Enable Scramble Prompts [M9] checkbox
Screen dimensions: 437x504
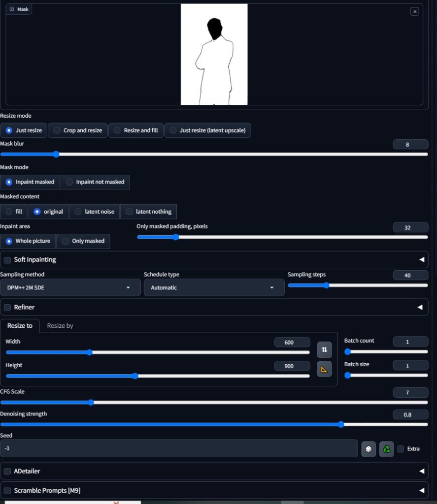click(7, 491)
